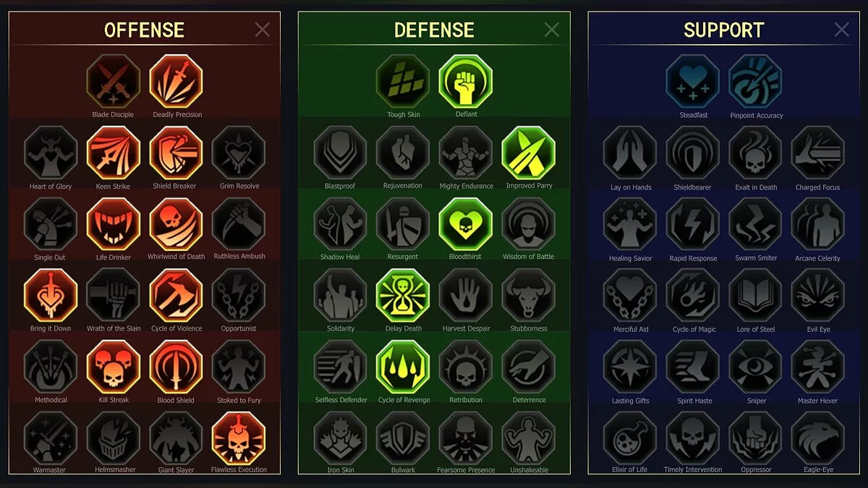Viewport: 868px width, 488px height.
Task: Select the Defiant mastery icon
Action: pos(465,82)
